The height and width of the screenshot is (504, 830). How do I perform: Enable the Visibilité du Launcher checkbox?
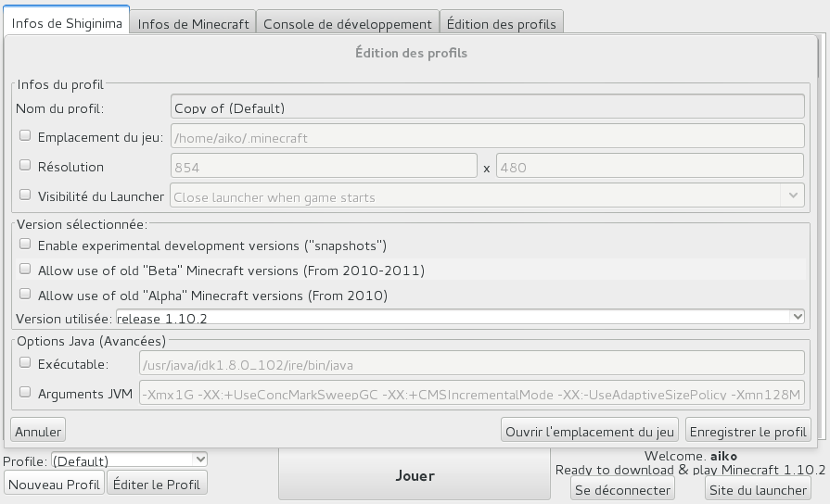25,195
